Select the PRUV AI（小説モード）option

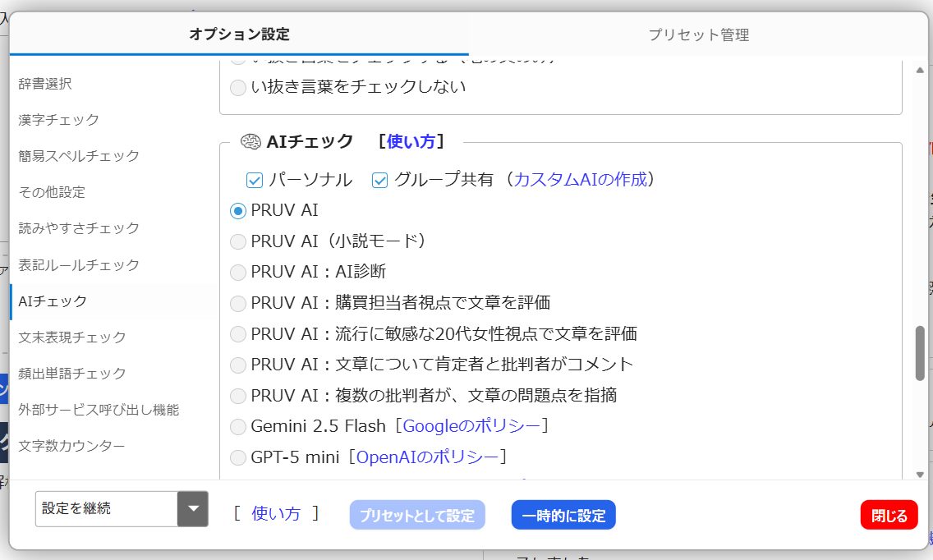point(238,241)
